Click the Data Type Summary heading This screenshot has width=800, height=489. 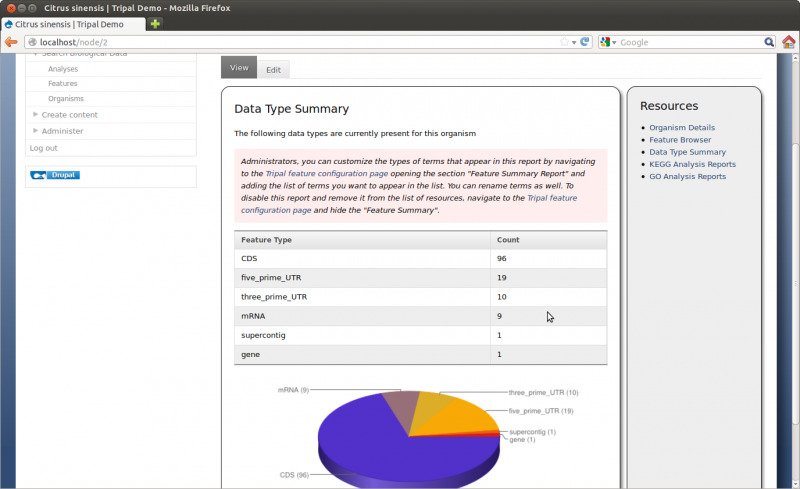pyautogui.click(x=291, y=109)
